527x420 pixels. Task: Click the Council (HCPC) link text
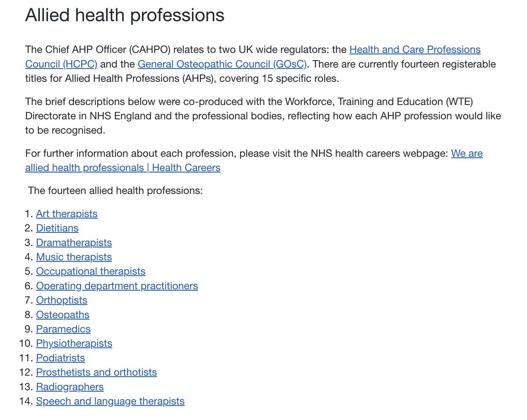click(x=61, y=64)
